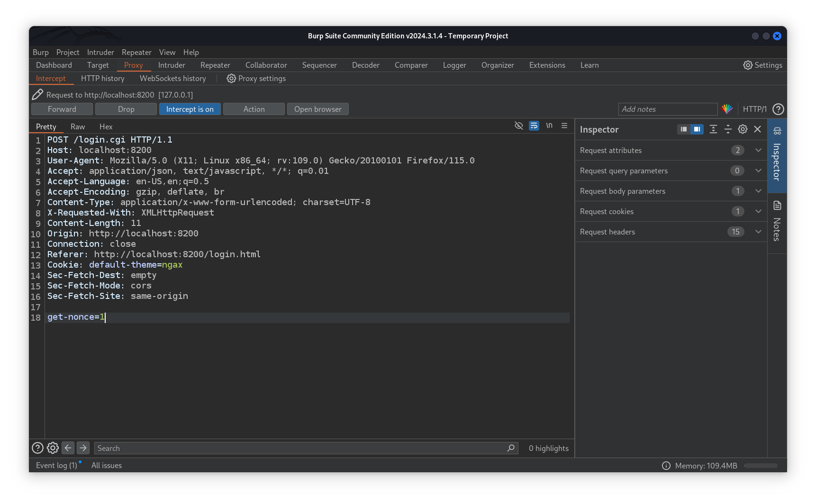Open the editor hamburger menu icon
The image size is (816, 504).
564,126
